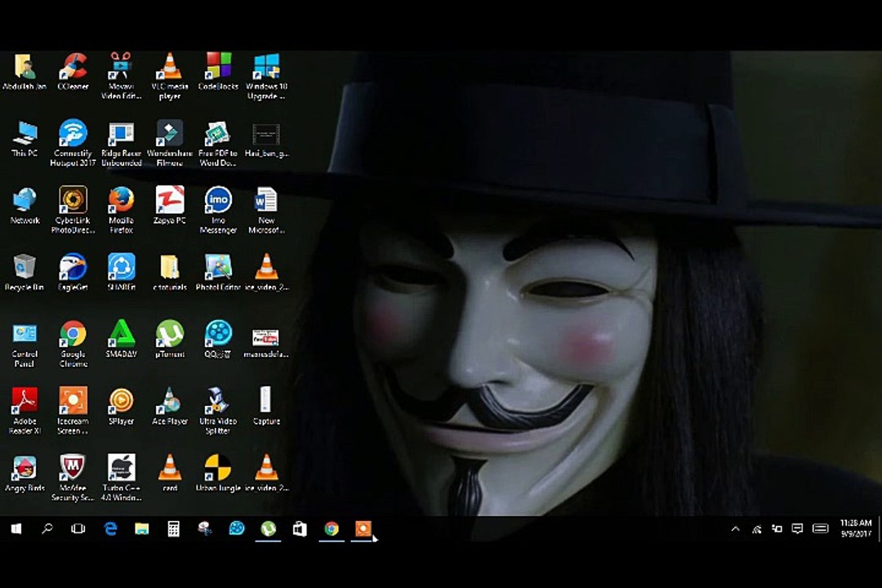Select the Wondershare Filmora shortcut
The width and height of the screenshot is (882, 588).
tap(169, 143)
